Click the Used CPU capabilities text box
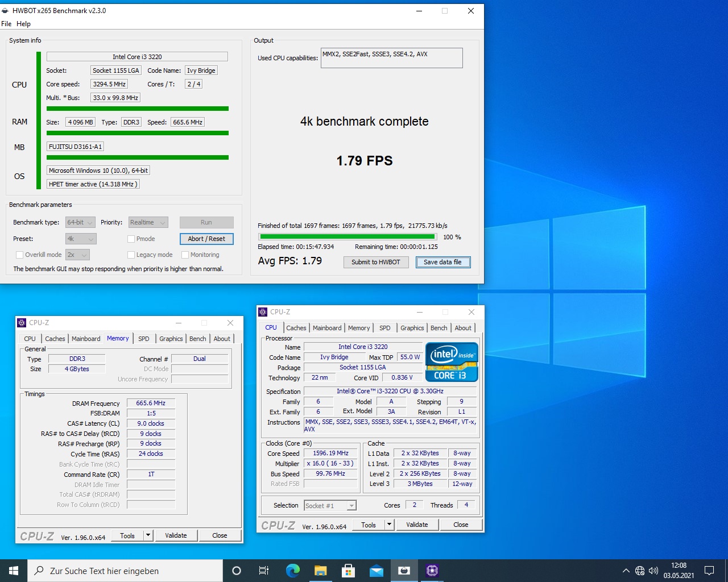The width and height of the screenshot is (728, 582). click(392, 58)
